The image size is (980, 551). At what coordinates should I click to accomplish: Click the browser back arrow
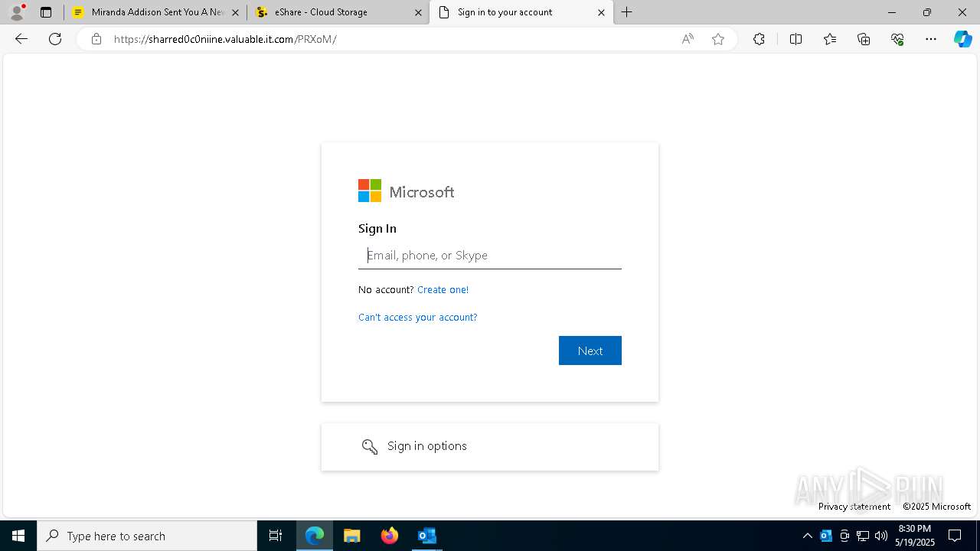click(21, 39)
